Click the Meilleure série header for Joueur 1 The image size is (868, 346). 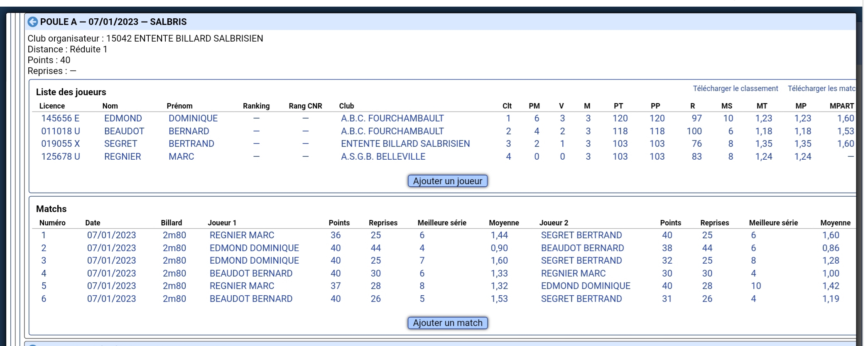(x=442, y=223)
